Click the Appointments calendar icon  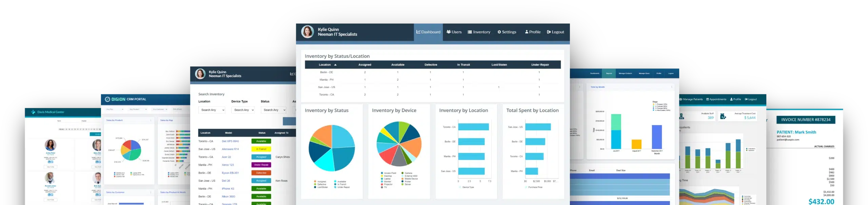pyautogui.click(x=707, y=99)
